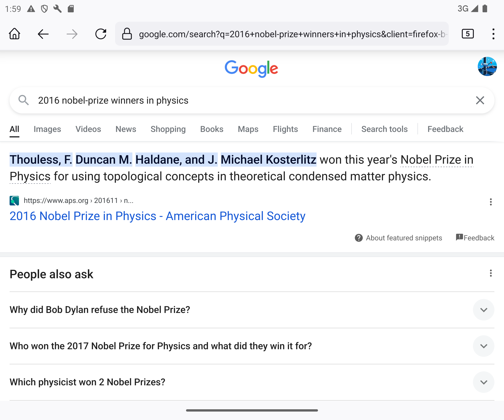Select the All results tab
The image size is (504, 420).
pos(14,129)
